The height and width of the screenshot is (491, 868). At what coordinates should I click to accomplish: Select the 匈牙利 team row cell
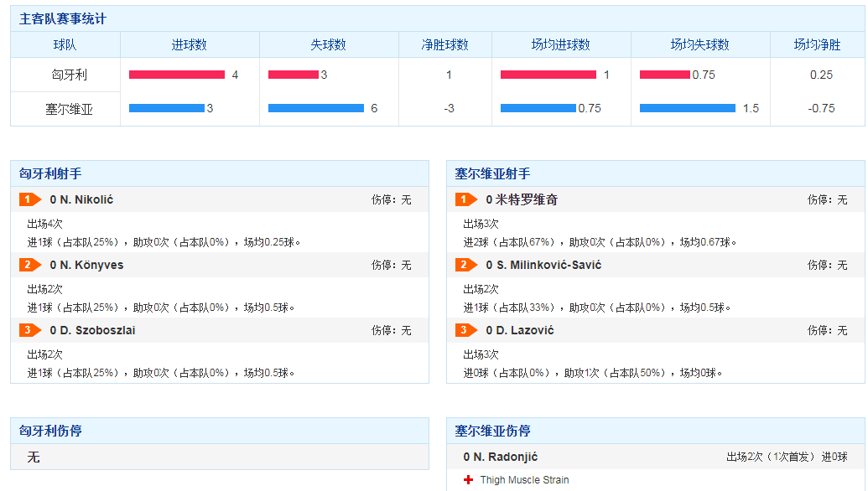click(x=65, y=75)
